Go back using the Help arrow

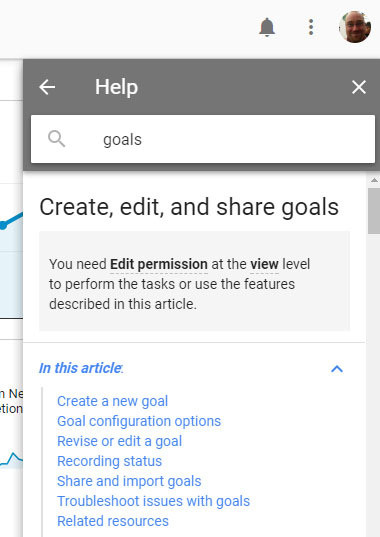click(47, 87)
